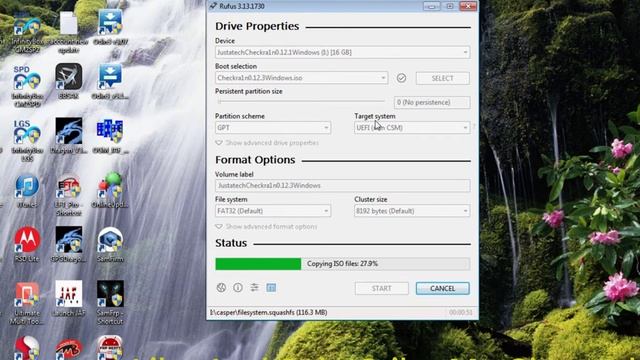Viewport: 640px width, 360px height.
Task: Launch the Dragon shortcut with black dragon icon
Action: coord(69,136)
